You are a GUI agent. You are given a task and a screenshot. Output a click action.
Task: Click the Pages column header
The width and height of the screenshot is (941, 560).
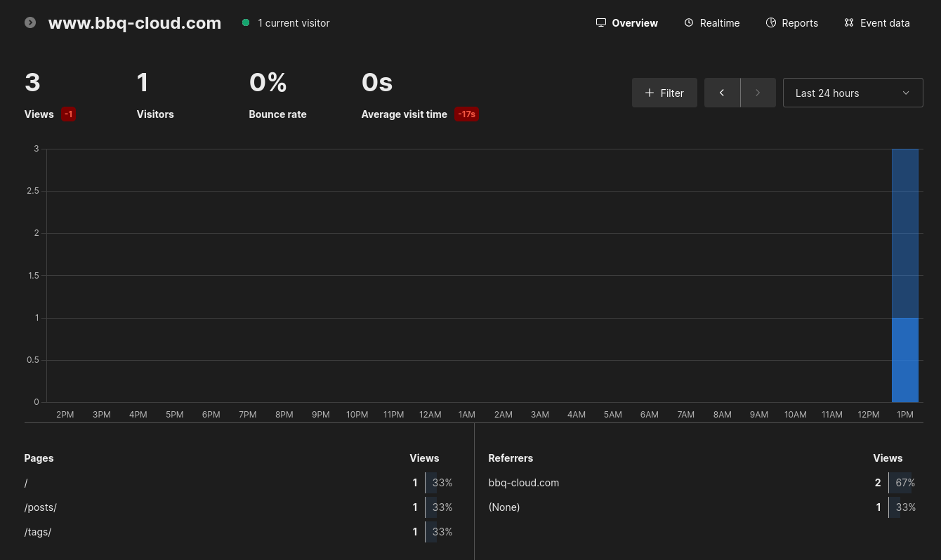point(39,458)
